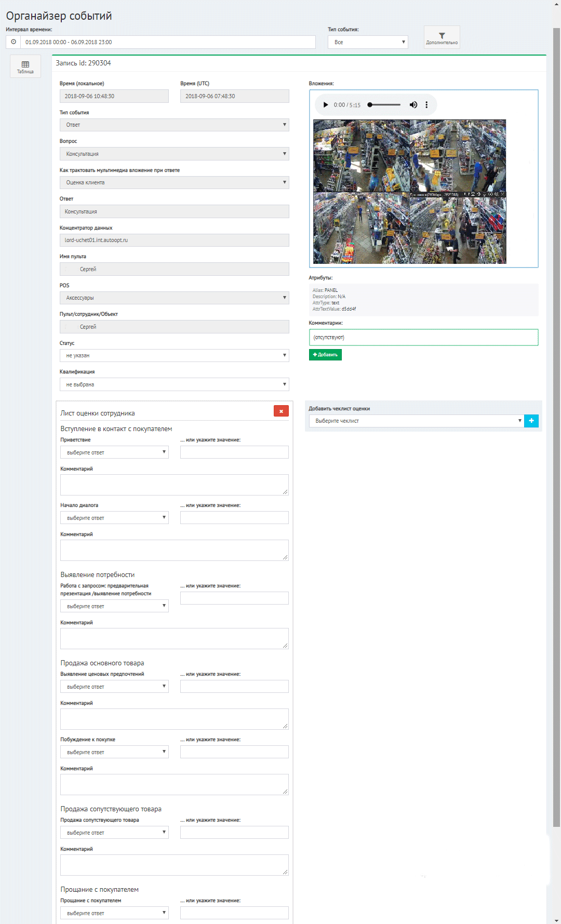Close the Лист оценки сотрудника form
The image size is (561, 924).
pyautogui.click(x=281, y=411)
